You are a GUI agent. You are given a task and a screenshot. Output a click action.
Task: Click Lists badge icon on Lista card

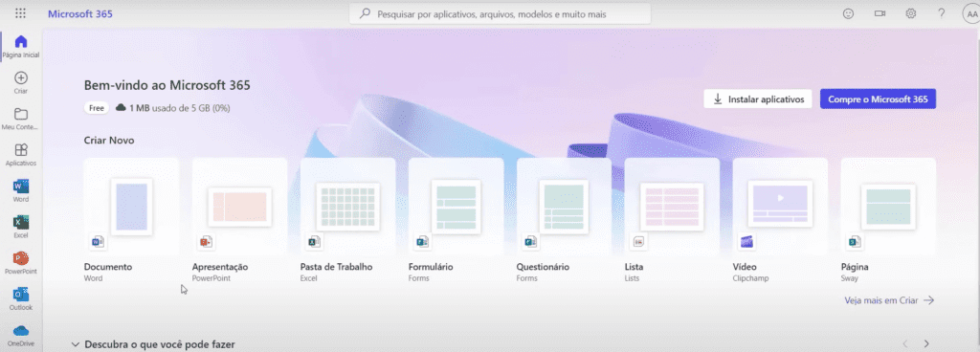[638, 242]
